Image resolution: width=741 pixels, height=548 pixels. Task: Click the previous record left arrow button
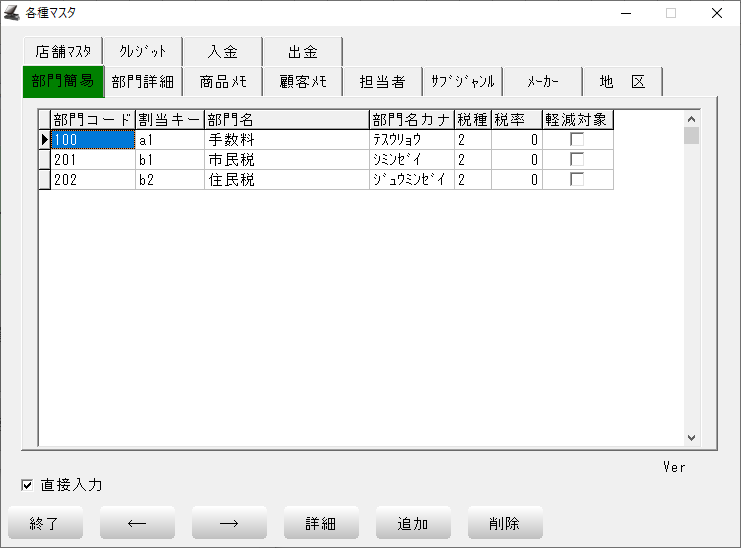[137, 523]
